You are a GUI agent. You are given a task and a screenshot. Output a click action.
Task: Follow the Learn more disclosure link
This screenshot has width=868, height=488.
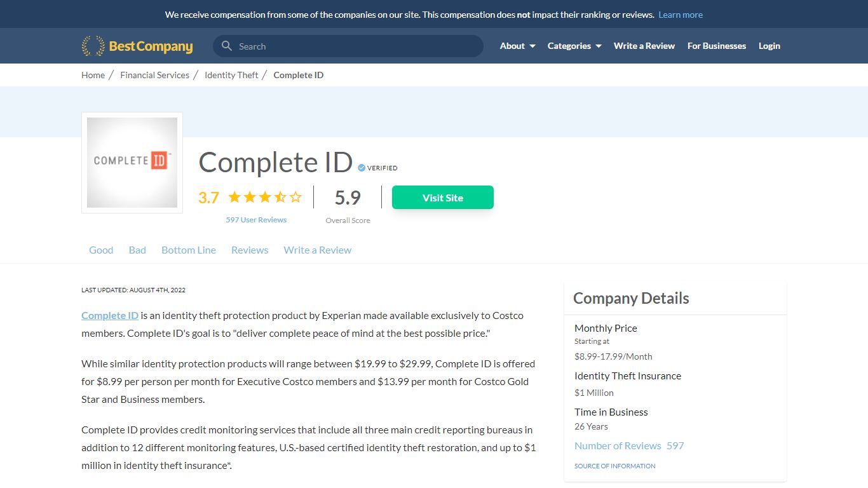point(681,15)
